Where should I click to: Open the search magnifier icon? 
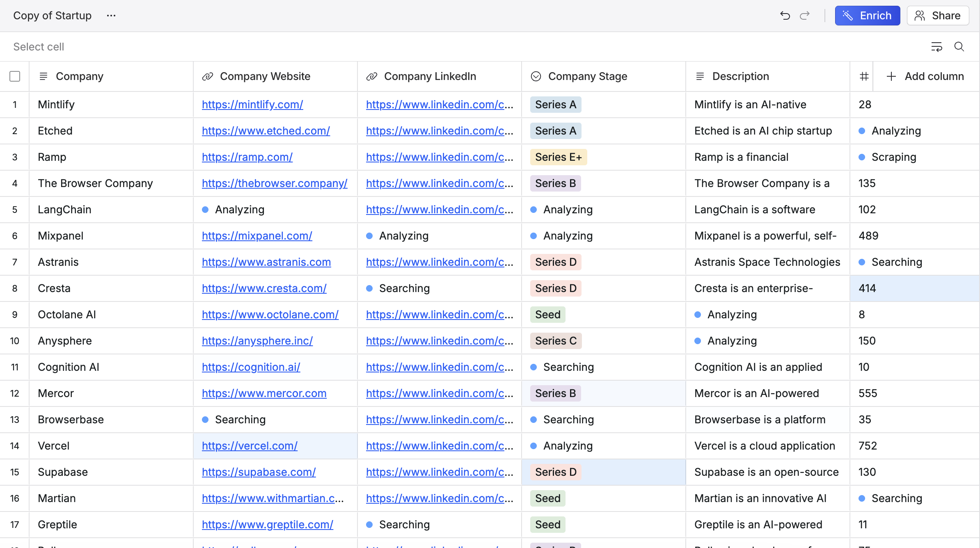[x=959, y=47]
